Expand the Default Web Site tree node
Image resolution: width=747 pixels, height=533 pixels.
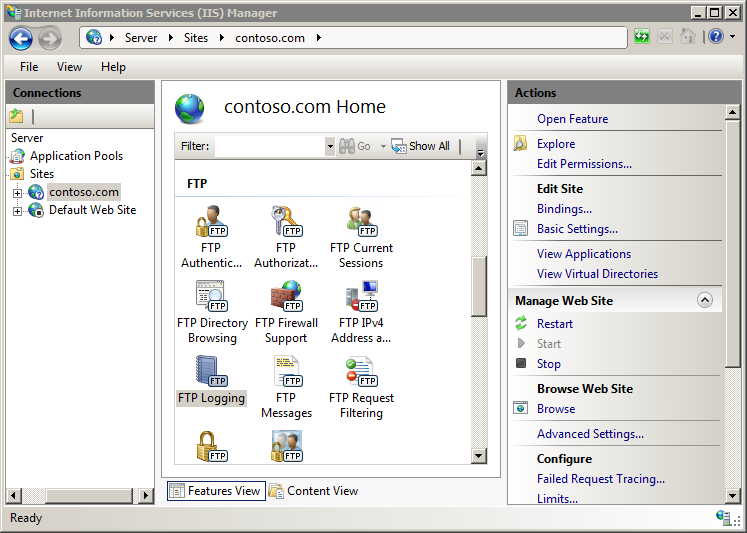[18, 211]
